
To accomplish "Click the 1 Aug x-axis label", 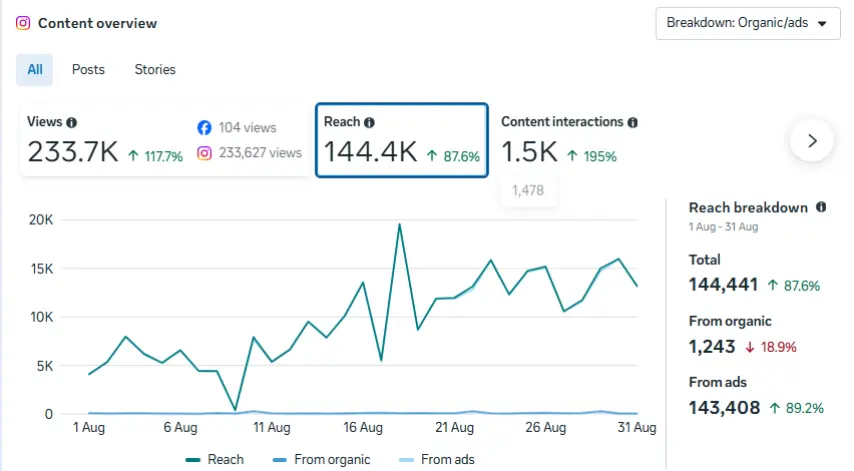I will [x=89, y=428].
